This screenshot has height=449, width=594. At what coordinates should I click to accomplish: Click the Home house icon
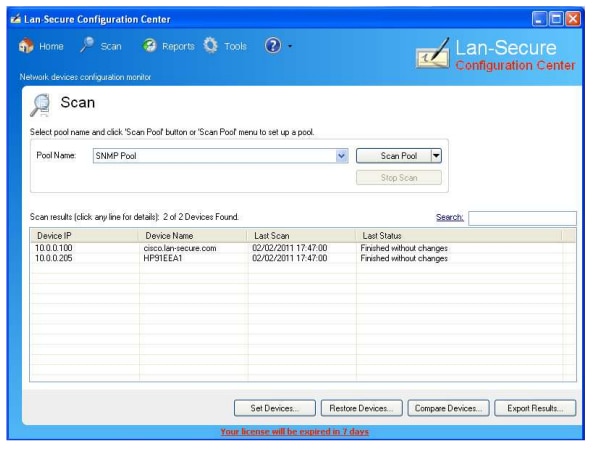point(26,46)
